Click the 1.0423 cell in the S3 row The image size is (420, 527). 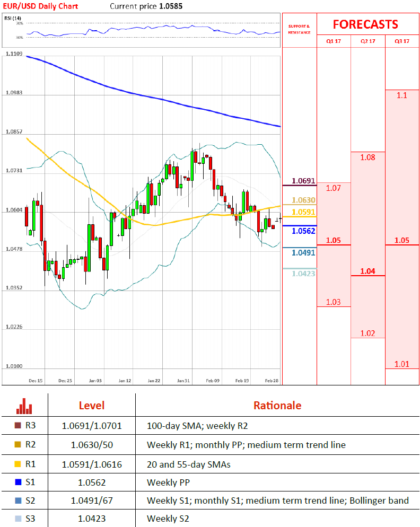pyautogui.click(x=92, y=519)
